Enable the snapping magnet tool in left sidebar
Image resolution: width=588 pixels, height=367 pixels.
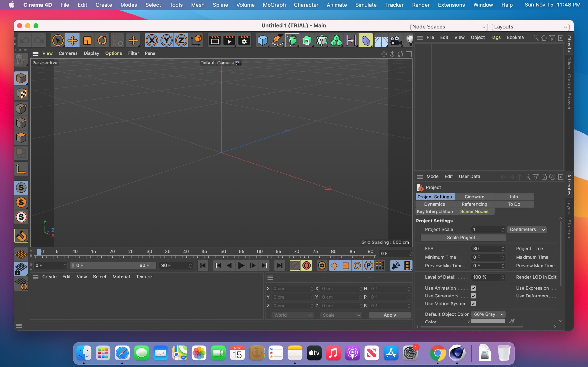[21, 235]
